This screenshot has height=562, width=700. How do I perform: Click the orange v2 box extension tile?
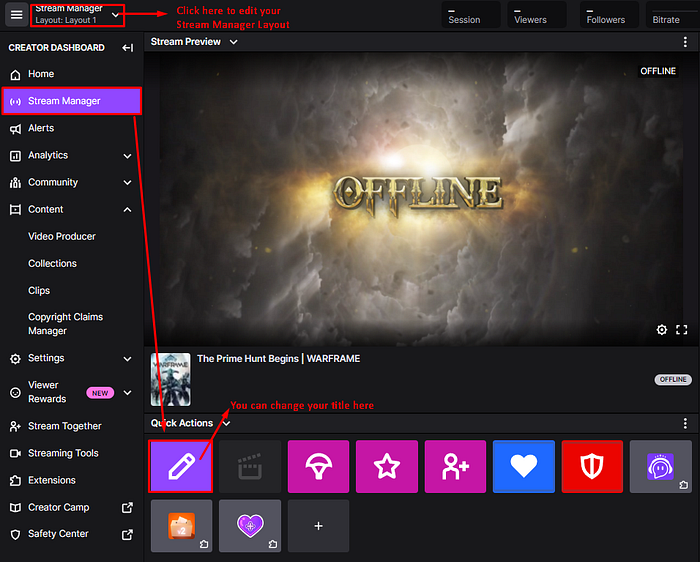point(181,526)
